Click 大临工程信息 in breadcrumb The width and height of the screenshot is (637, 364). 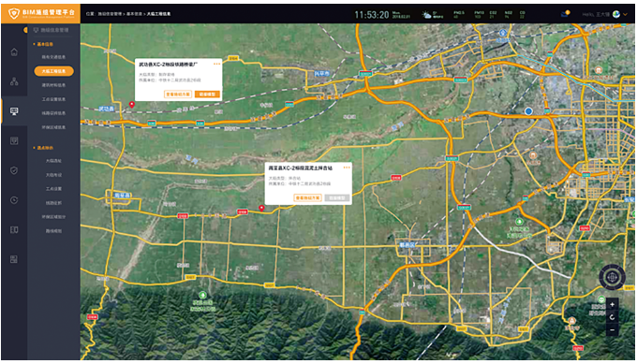click(159, 14)
